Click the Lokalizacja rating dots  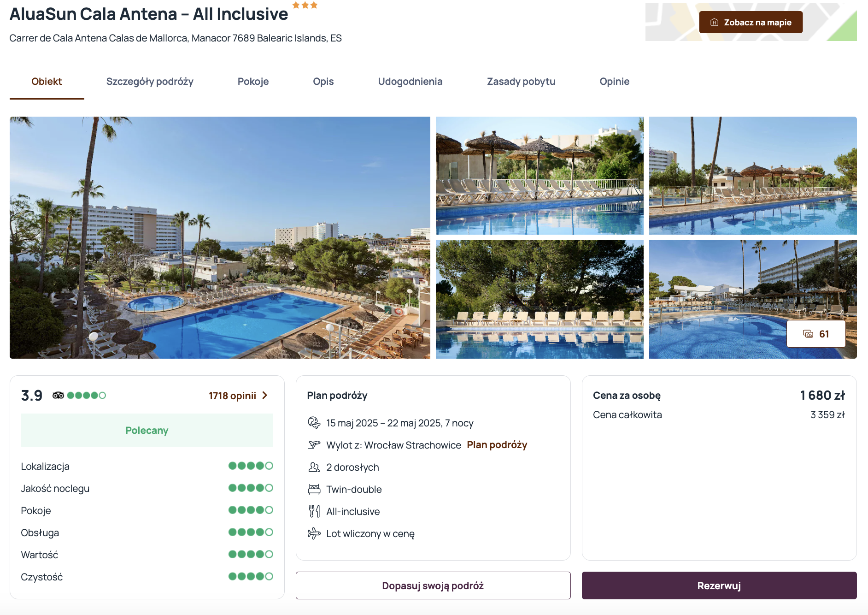(x=251, y=466)
